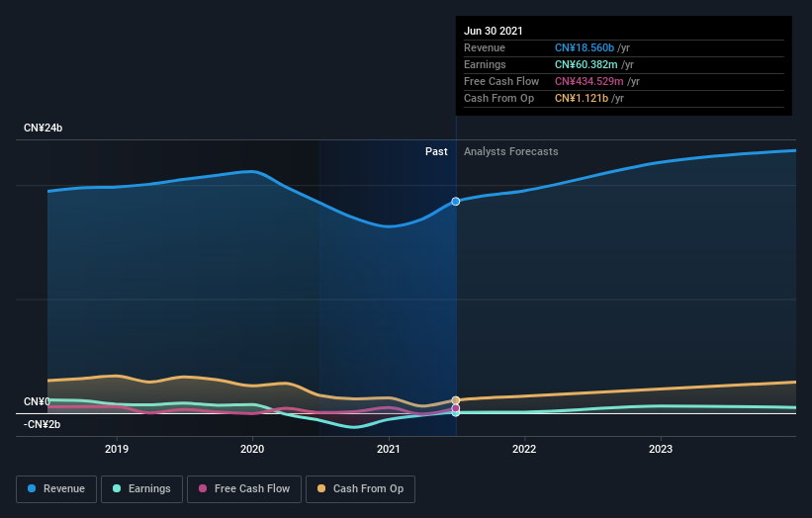Click the Past section label
Screen dimensions: 812x518
[x=436, y=151]
